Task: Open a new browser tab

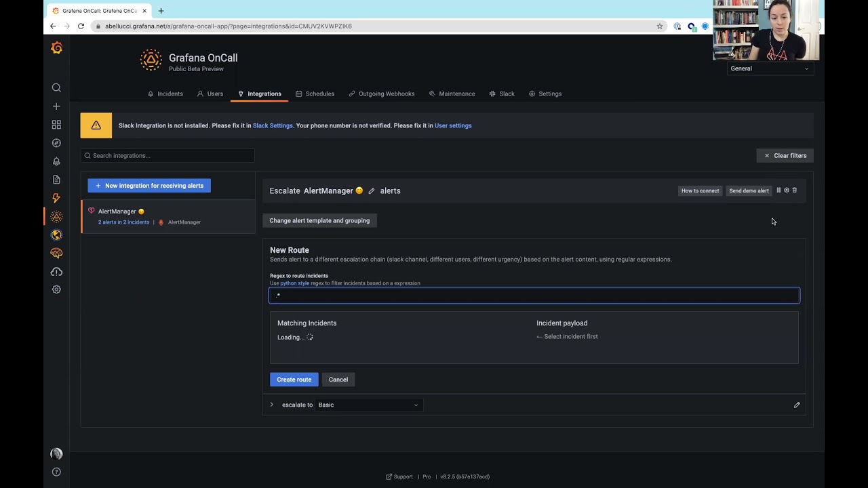Action: coord(161,11)
